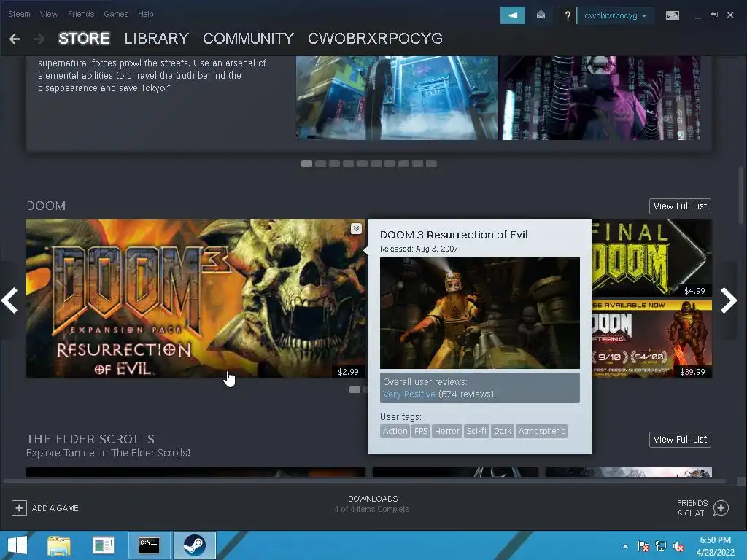Restore down the Steam window
The image size is (747, 560).
[713, 16]
